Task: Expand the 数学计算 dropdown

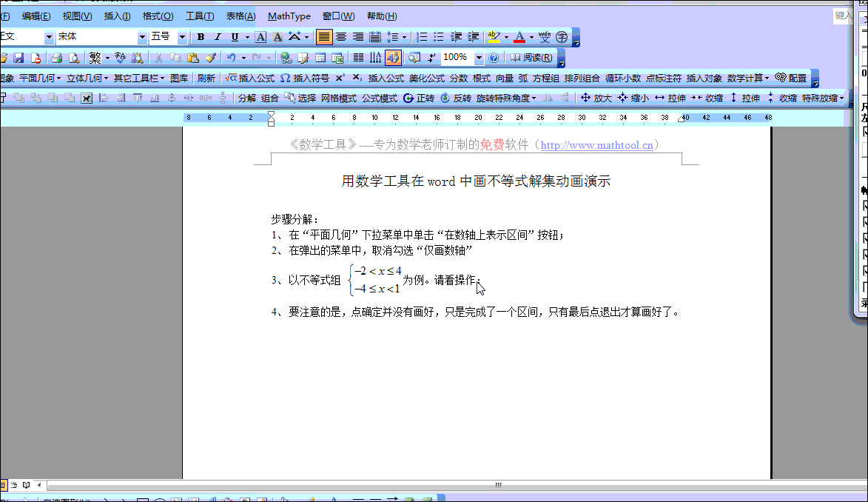Action: tap(748, 78)
